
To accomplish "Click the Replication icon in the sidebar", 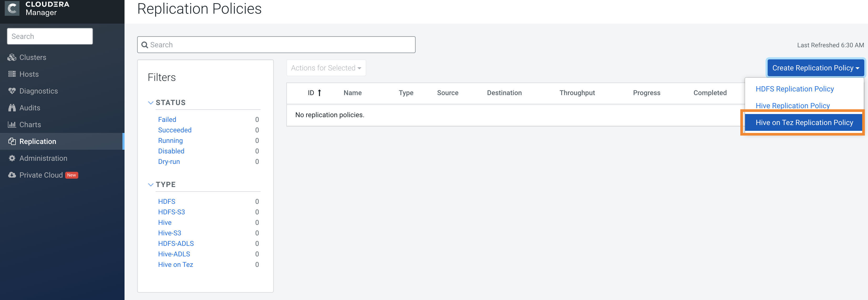I will (12, 141).
